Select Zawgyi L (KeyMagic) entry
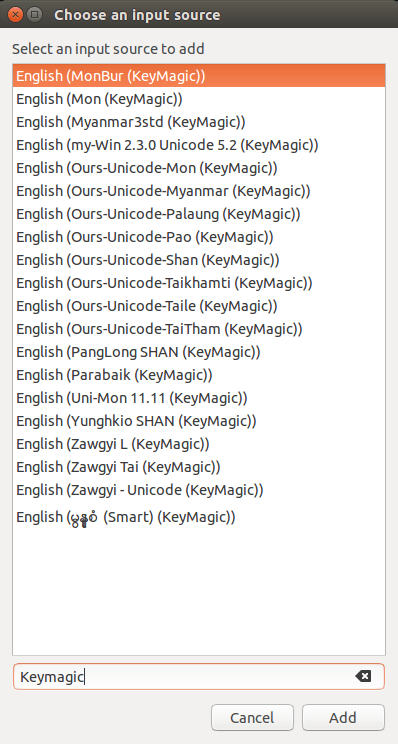The height and width of the screenshot is (744, 398). [x=199, y=444]
